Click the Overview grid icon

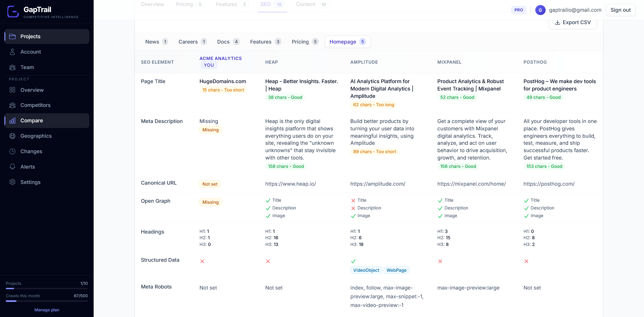tap(12, 90)
